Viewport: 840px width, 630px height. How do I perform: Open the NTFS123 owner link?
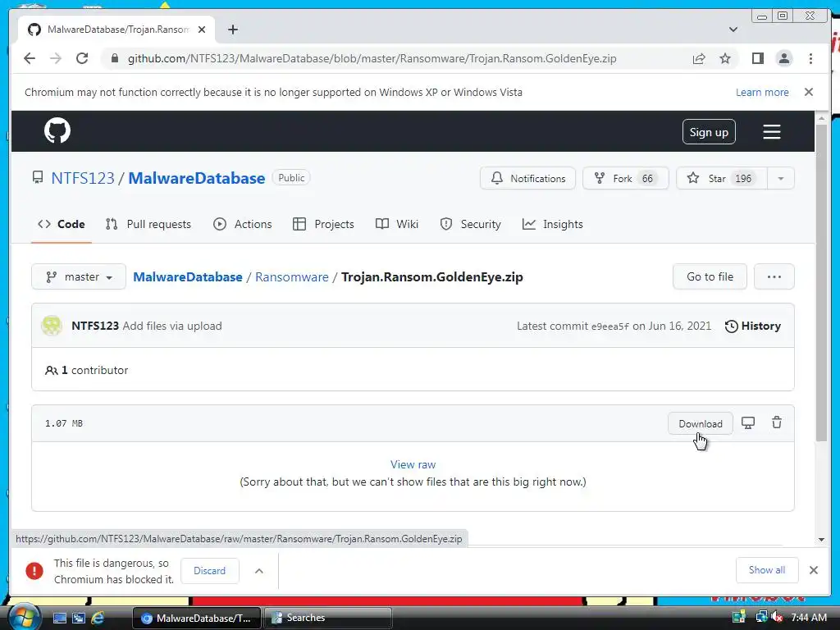pos(83,178)
